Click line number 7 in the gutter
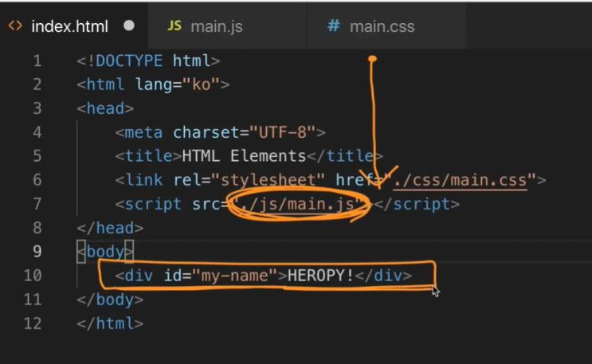Image resolution: width=592 pixels, height=364 pixels. coord(37,204)
